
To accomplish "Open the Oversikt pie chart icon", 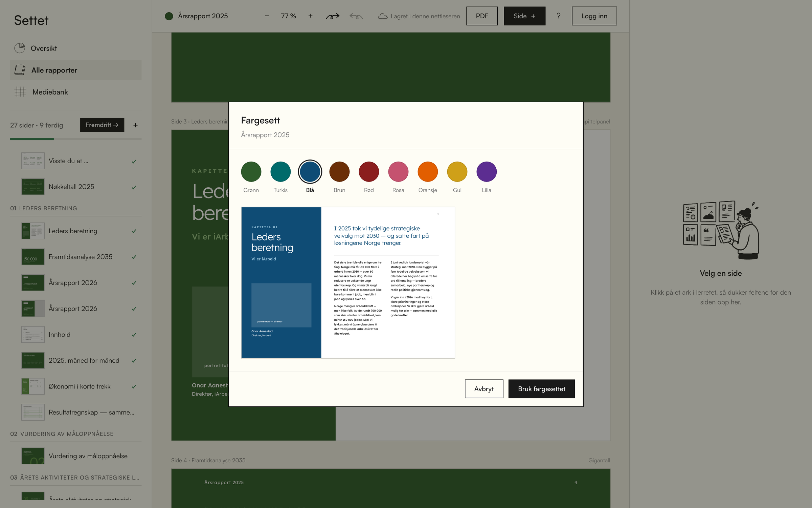I will pos(20,48).
